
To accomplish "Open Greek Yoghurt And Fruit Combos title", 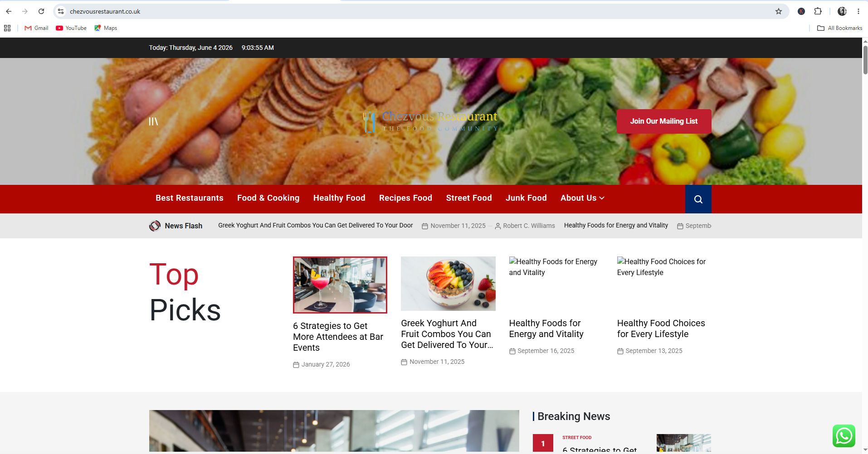I will (447, 334).
